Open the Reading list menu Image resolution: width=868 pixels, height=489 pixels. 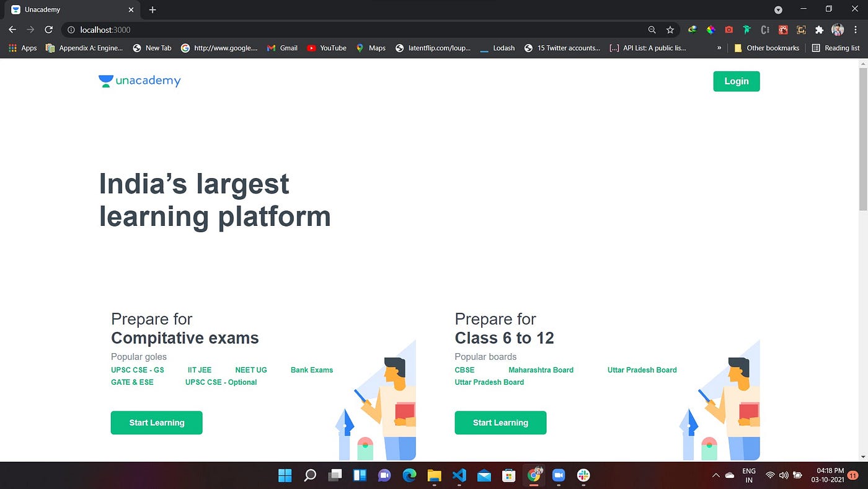[x=837, y=48]
